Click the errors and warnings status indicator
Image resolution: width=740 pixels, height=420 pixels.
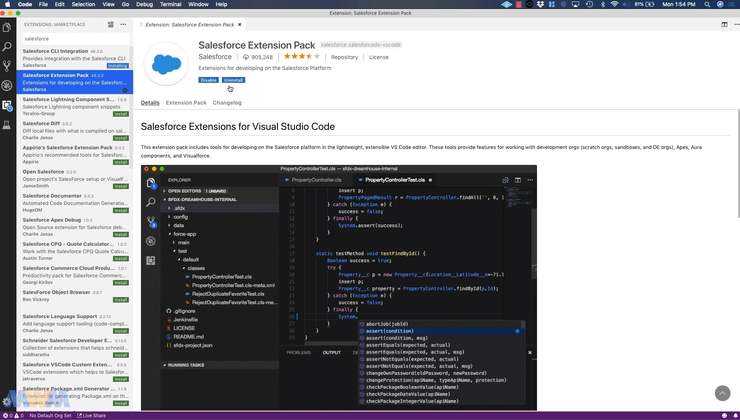(x=13, y=416)
